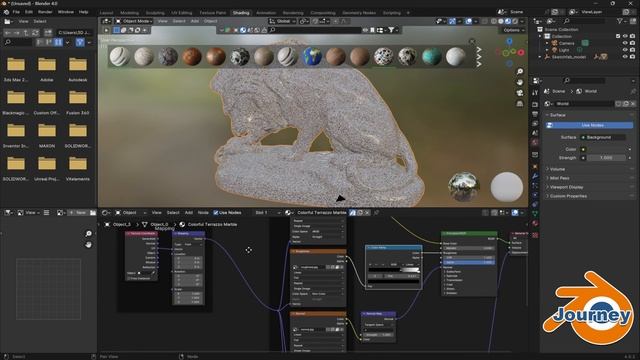Image resolution: width=640 pixels, height=360 pixels.
Task: Open image folder icon in image editor header
Action: tap(93, 213)
